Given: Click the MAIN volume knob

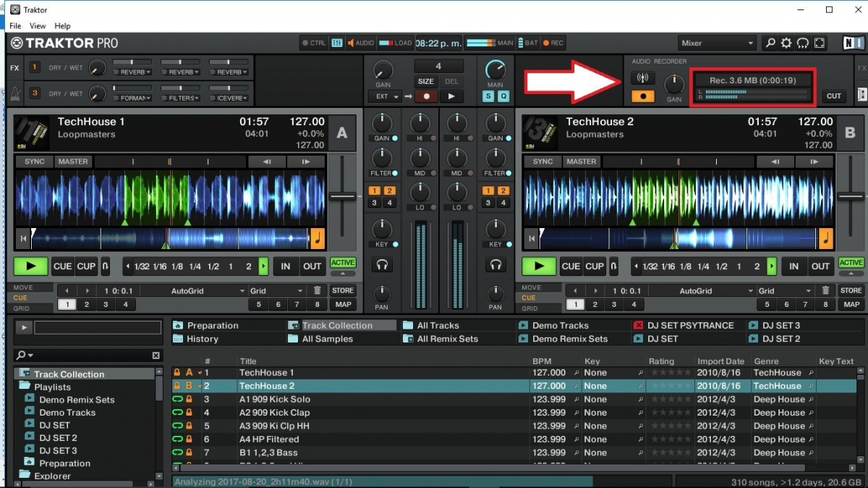Looking at the screenshot, I should 495,70.
